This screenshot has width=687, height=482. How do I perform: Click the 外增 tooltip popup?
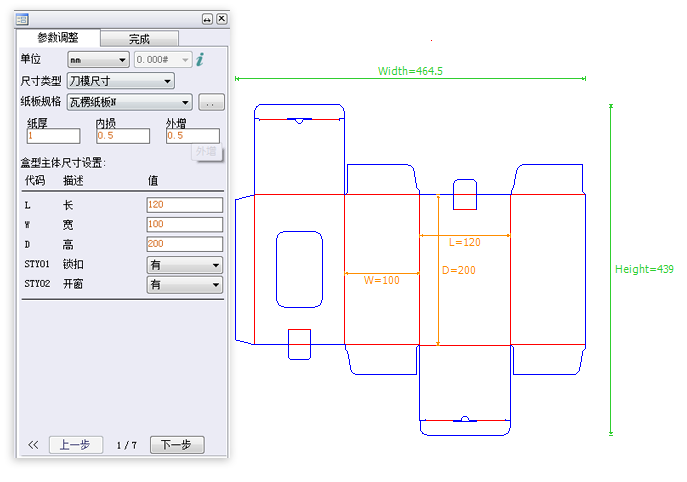(x=207, y=152)
